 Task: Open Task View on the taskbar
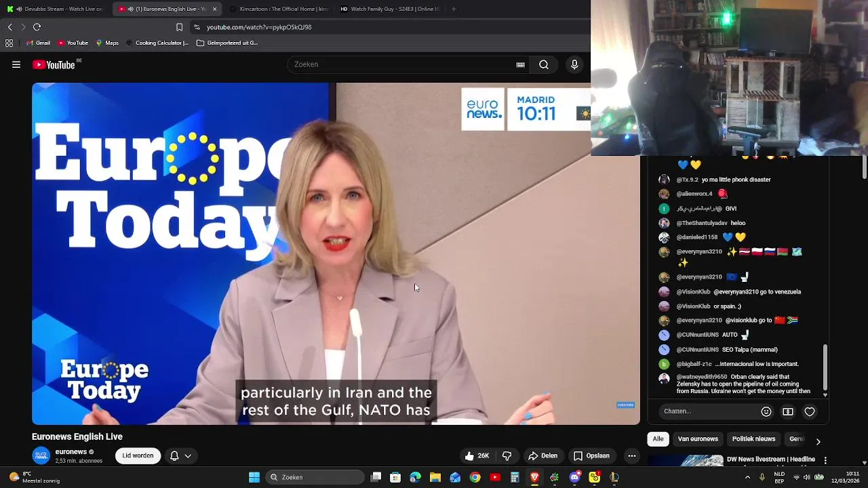376,477
